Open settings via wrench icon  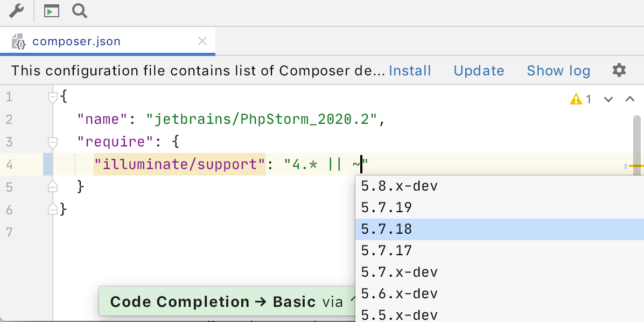(x=17, y=11)
